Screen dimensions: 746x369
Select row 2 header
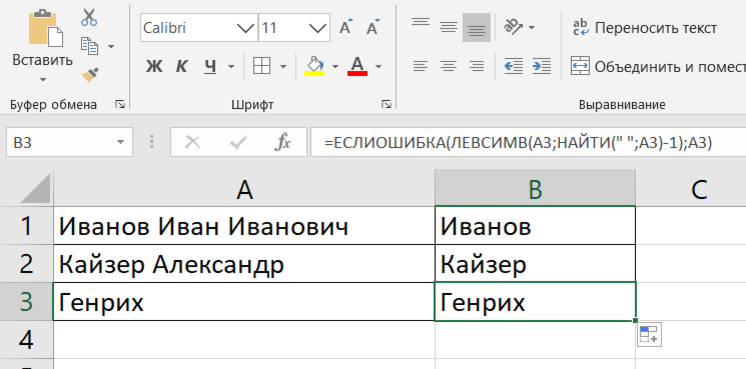[26, 263]
